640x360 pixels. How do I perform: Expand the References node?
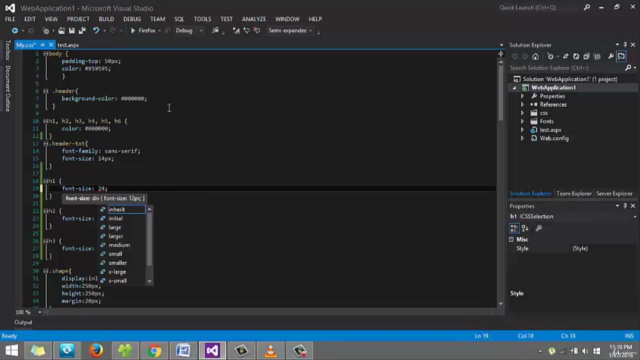click(522, 104)
